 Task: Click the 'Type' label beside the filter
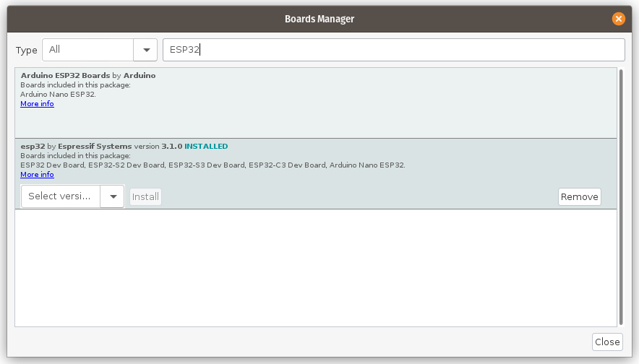[27, 51]
